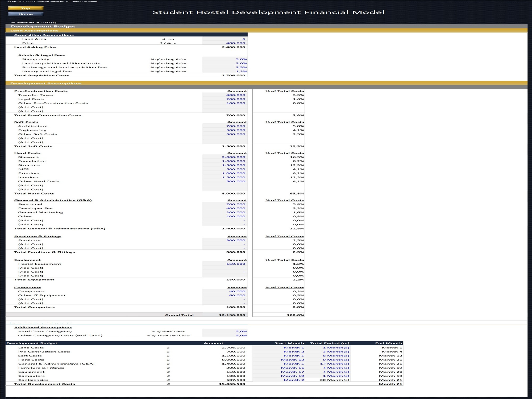Viewport: 532px width, 399px height.
Task: Click the Pre-Construction Costs heading
Action: pos(41,91)
